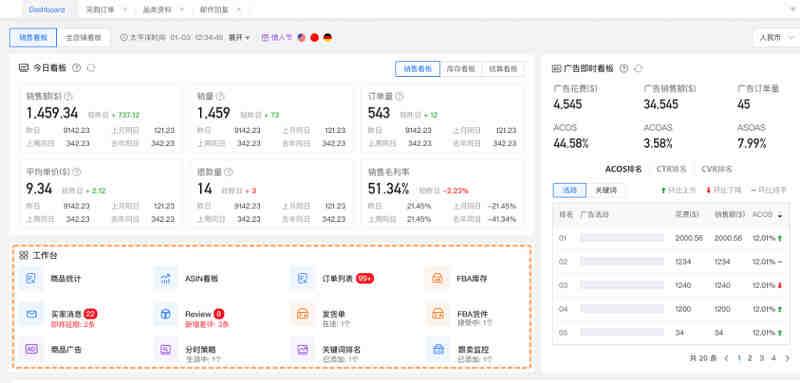
Task: Open the 关键词排名 workbench icon
Action: coord(302,350)
